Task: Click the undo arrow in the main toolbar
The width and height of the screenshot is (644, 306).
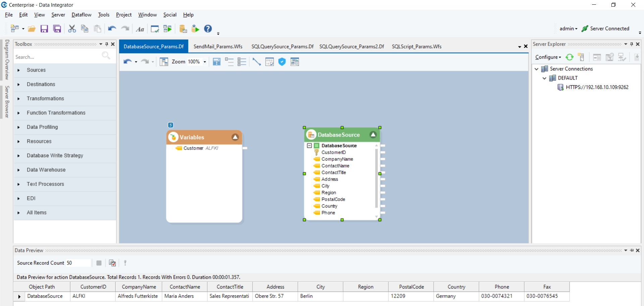Action: point(112,29)
